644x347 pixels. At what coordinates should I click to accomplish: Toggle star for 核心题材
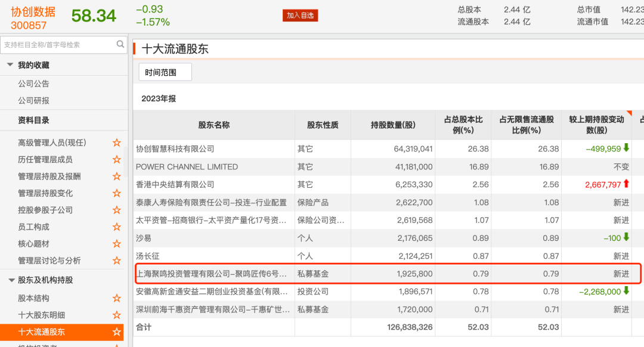(117, 243)
